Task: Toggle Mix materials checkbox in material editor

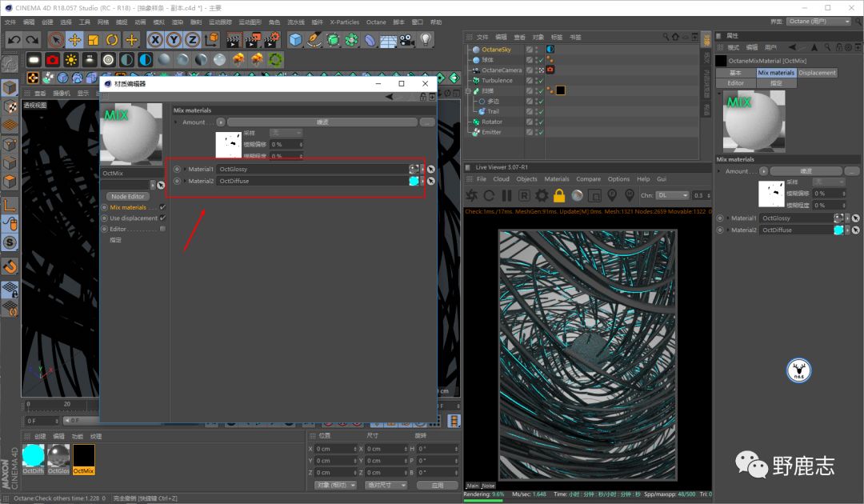Action: (162, 207)
